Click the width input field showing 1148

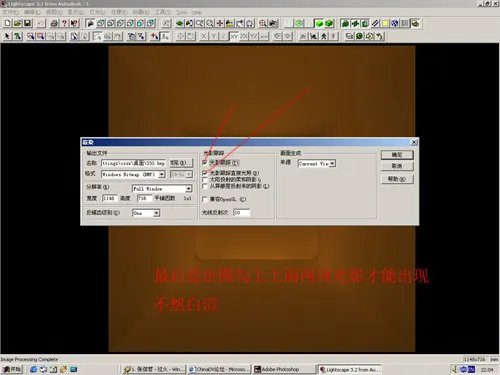point(109,198)
